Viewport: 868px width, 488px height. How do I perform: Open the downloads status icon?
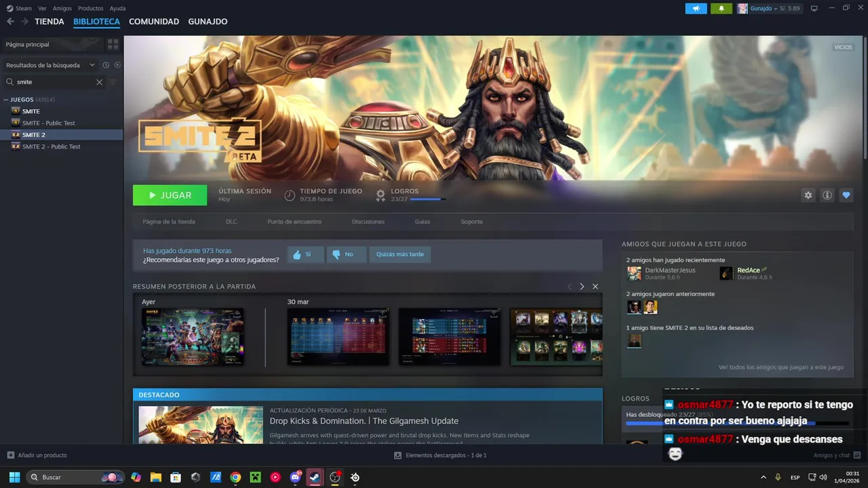pos(398,455)
